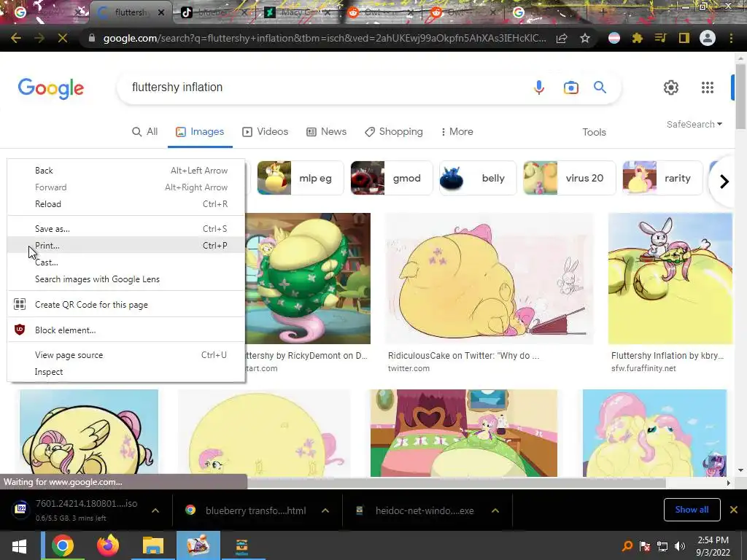The width and height of the screenshot is (747, 560).
Task: Switch to the News tab
Action: 326,132
